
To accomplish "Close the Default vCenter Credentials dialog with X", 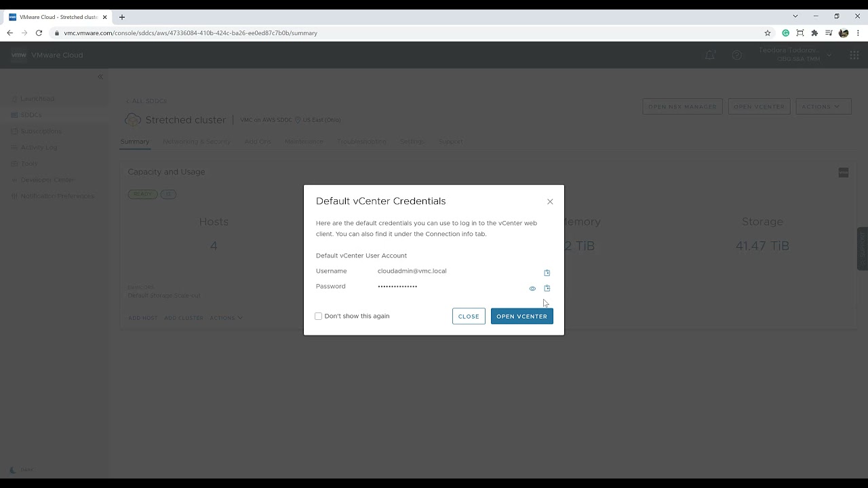I will [550, 201].
